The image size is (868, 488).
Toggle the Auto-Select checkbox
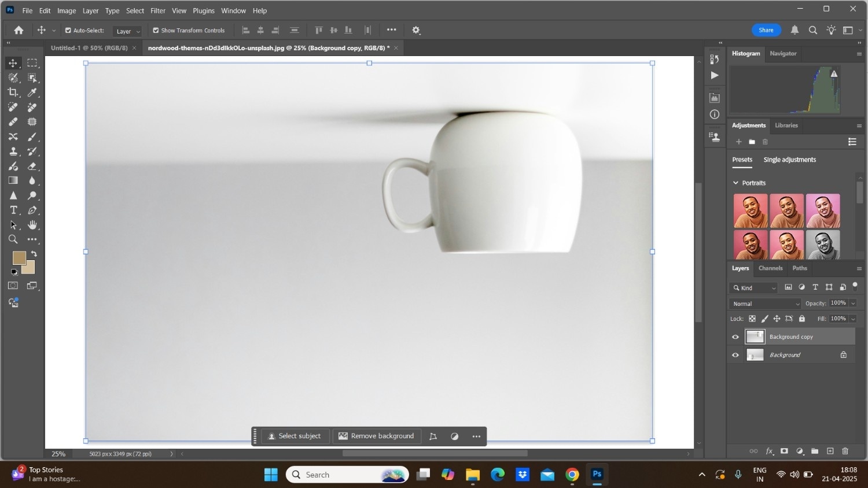(x=68, y=30)
